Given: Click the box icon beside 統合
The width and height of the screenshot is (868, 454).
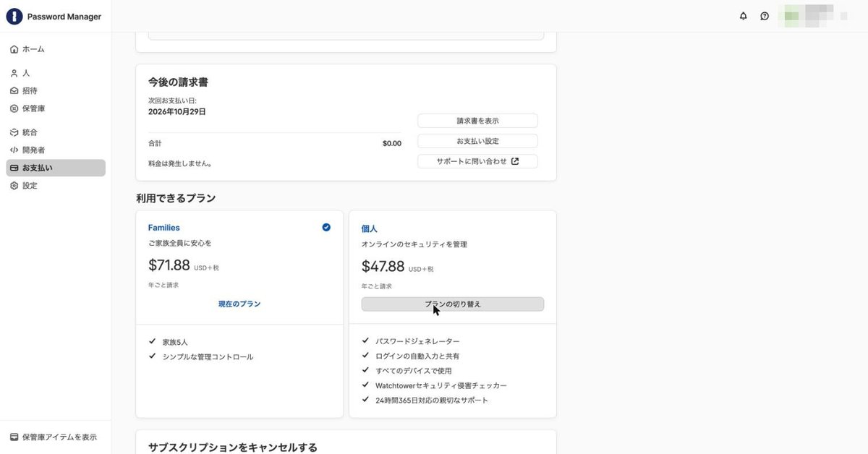Looking at the screenshot, I should point(14,132).
